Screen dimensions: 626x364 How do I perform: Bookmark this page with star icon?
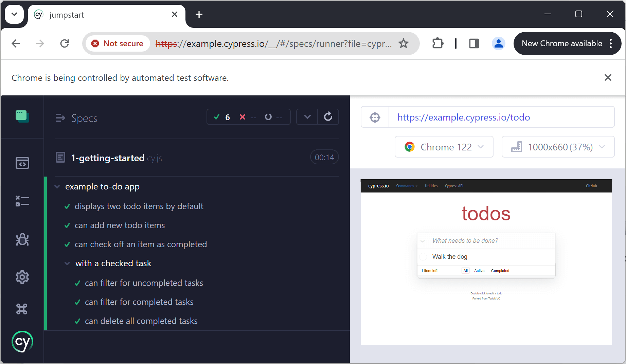point(404,43)
